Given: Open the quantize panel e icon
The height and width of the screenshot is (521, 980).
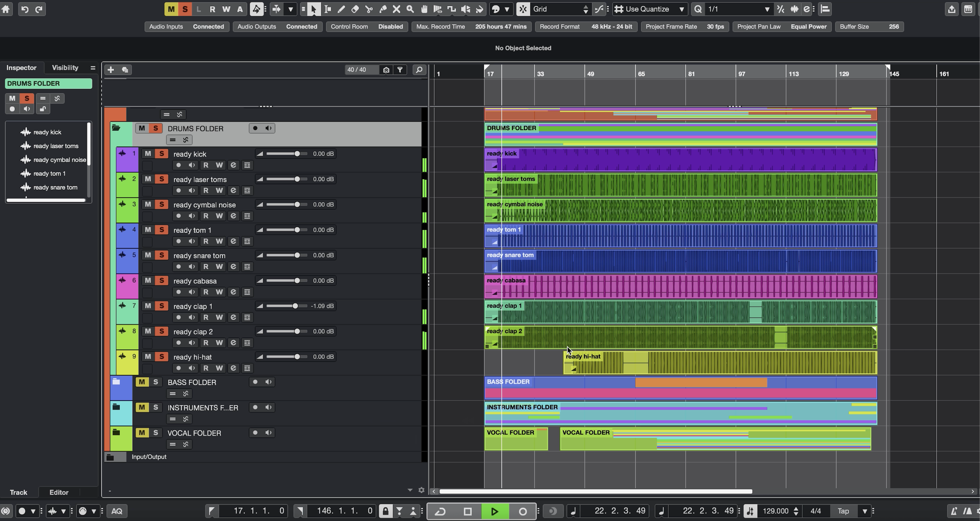Looking at the screenshot, I should point(807,9).
